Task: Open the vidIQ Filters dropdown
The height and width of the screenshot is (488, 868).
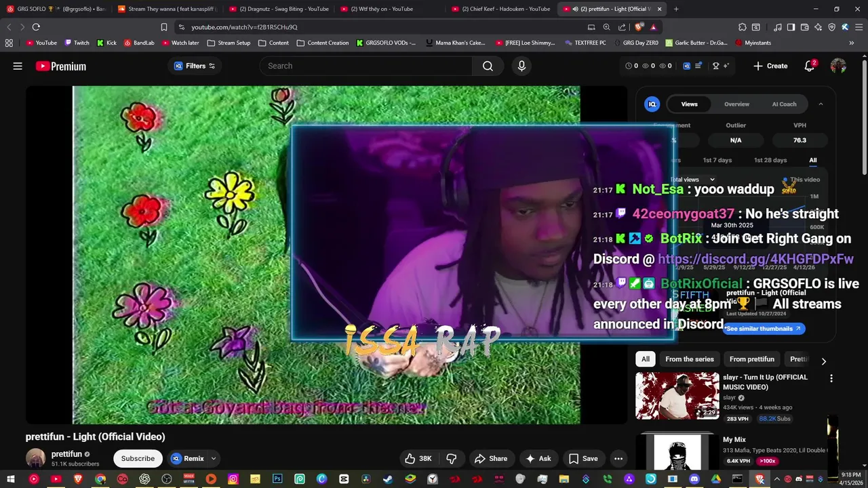Action: tap(195, 66)
